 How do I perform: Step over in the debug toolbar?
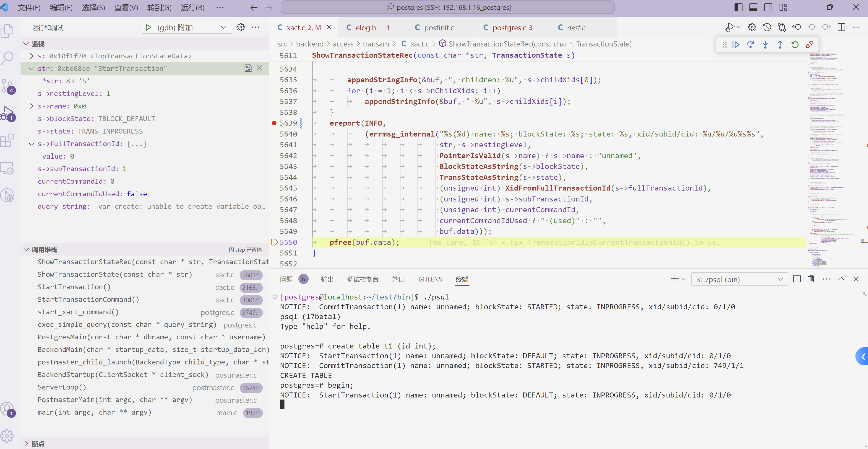pyautogui.click(x=751, y=44)
